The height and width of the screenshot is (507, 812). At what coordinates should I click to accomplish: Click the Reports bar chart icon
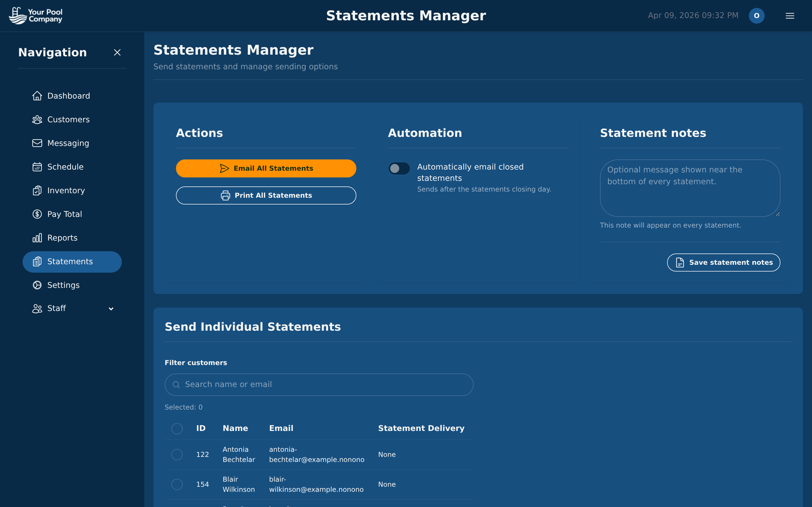click(37, 238)
